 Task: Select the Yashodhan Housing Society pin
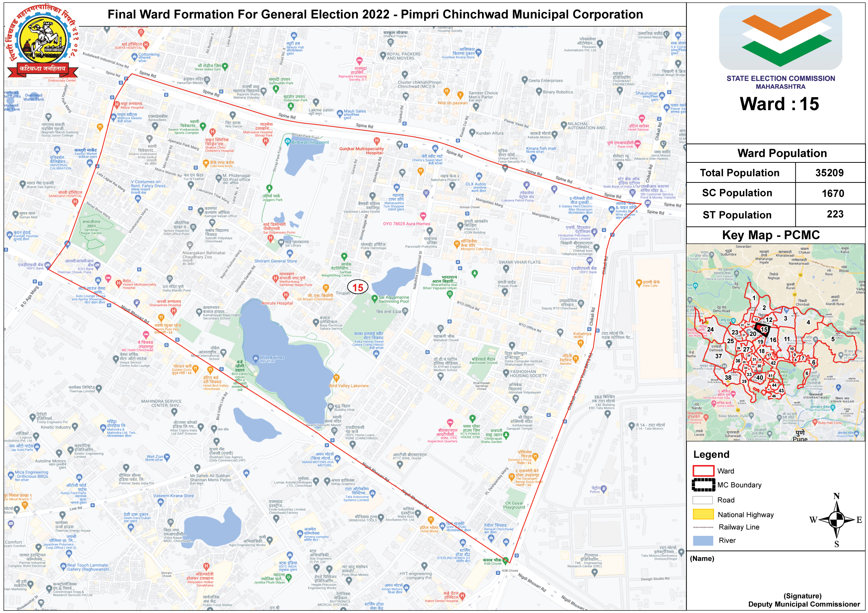pyautogui.click(x=506, y=373)
